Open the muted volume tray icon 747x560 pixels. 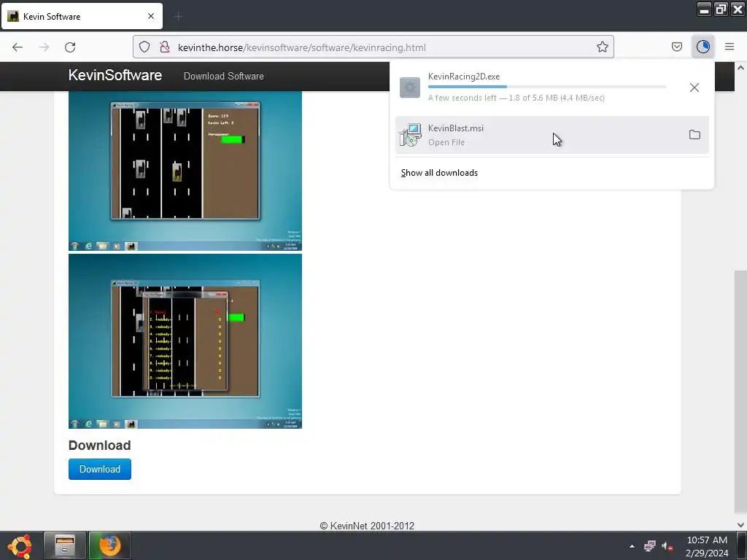pos(667,546)
